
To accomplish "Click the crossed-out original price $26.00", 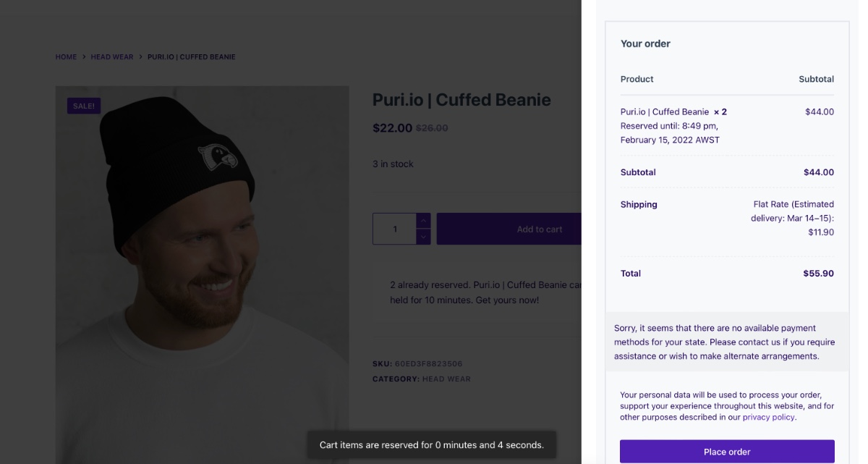I will pos(430,127).
